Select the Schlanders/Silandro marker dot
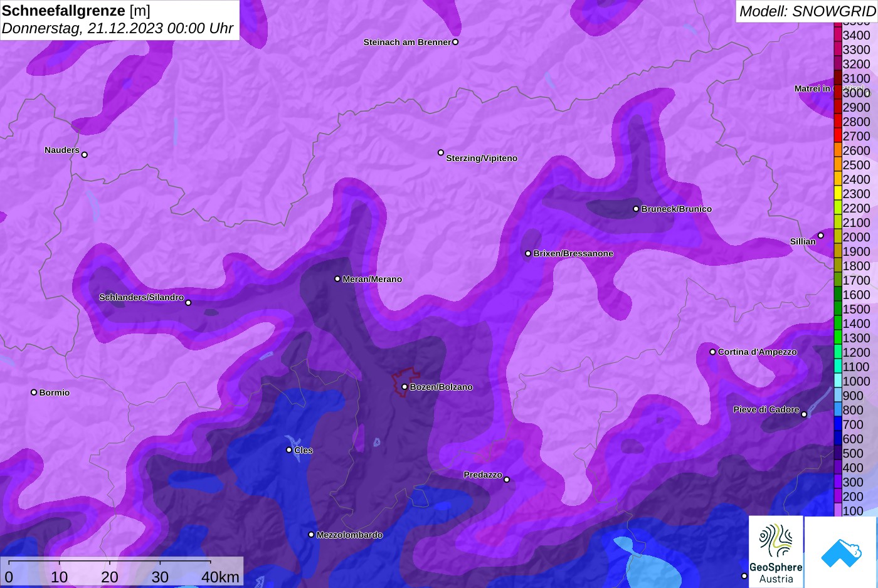The image size is (878, 588). 188,303
